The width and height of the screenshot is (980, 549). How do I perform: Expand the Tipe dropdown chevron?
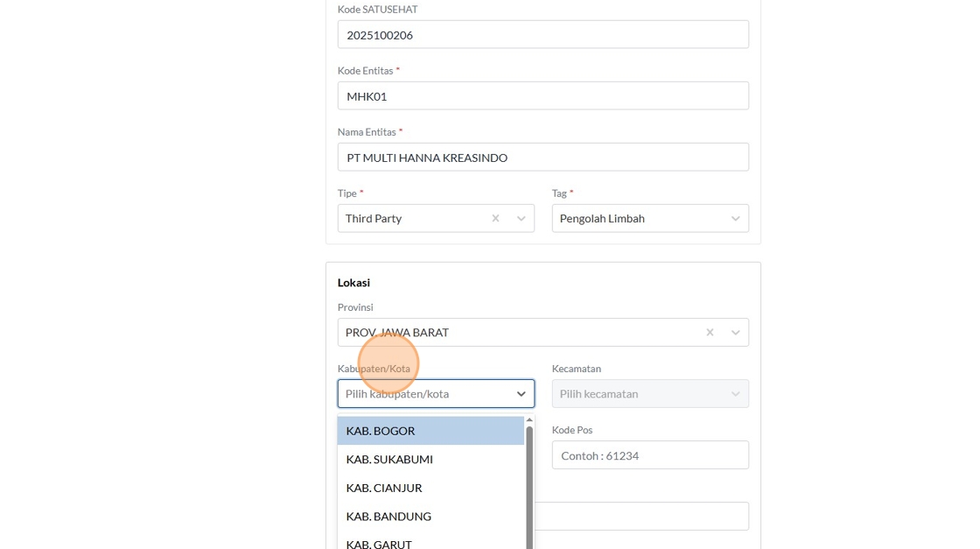click(521, 218)
